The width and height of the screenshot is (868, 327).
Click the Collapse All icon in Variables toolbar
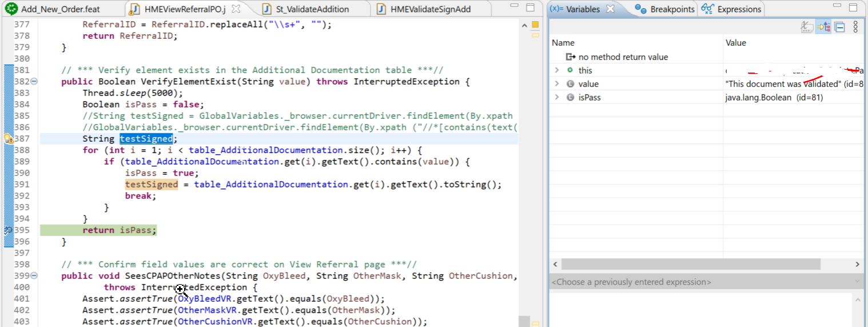coord(839,27)
